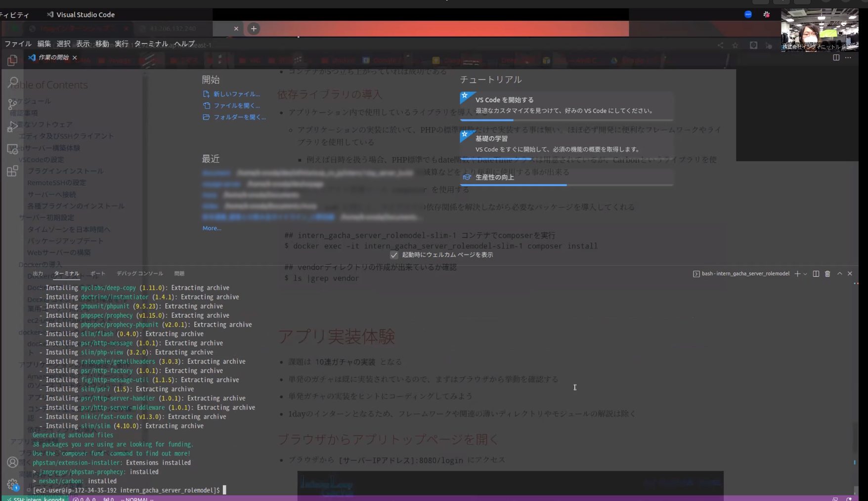Click the Zoom tray icon in the top bar
Screen dimensions: 868x501
[748, 14]
